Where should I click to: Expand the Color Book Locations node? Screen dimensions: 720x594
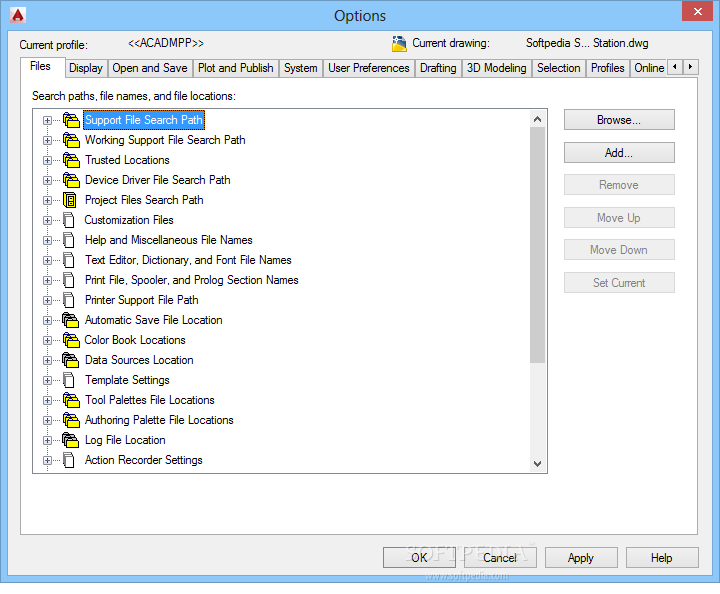click(x=47, y=340)
